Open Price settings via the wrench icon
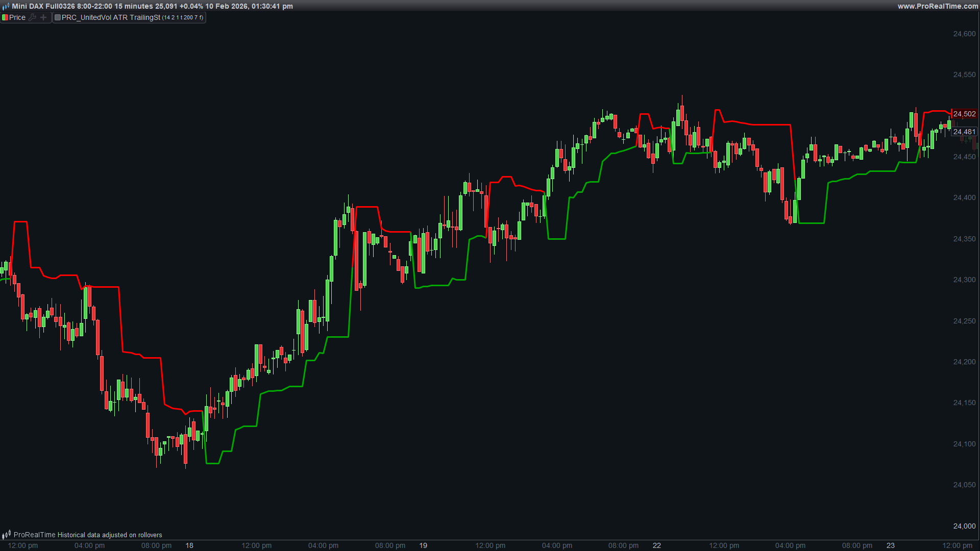The height and width of the screenshot is (551, 980). (33, 17)
